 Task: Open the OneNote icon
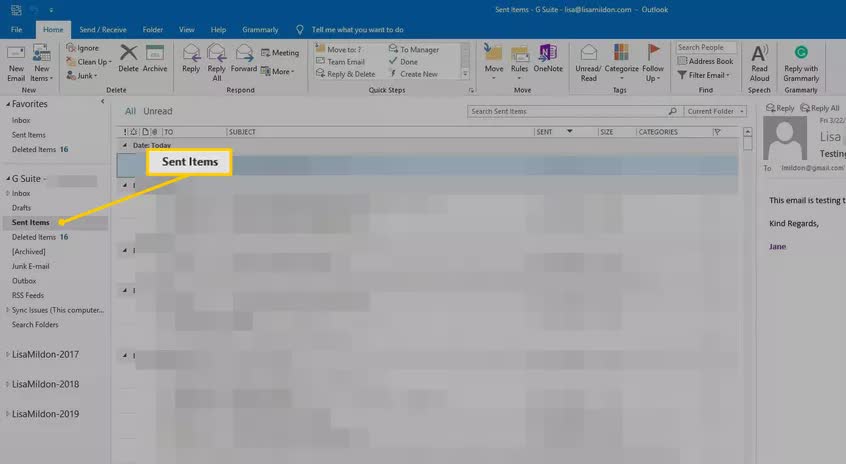coord(548,53)
